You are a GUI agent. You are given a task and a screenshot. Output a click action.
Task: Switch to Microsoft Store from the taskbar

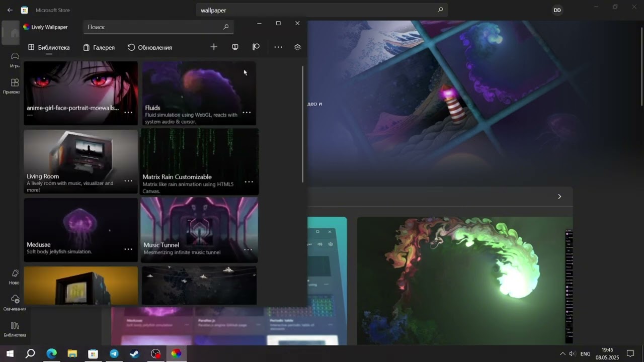tap(93, 353)
